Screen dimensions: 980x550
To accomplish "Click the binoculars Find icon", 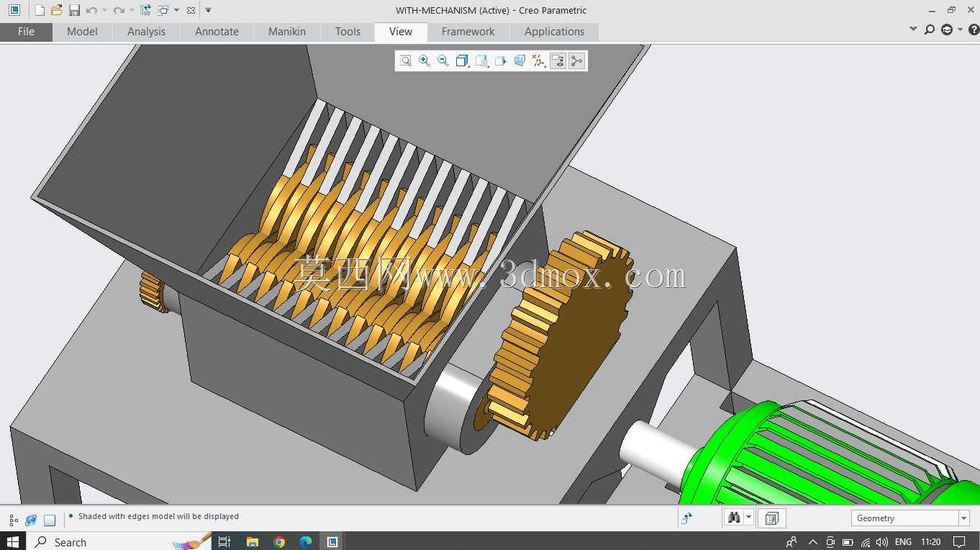I will (734, 518).
